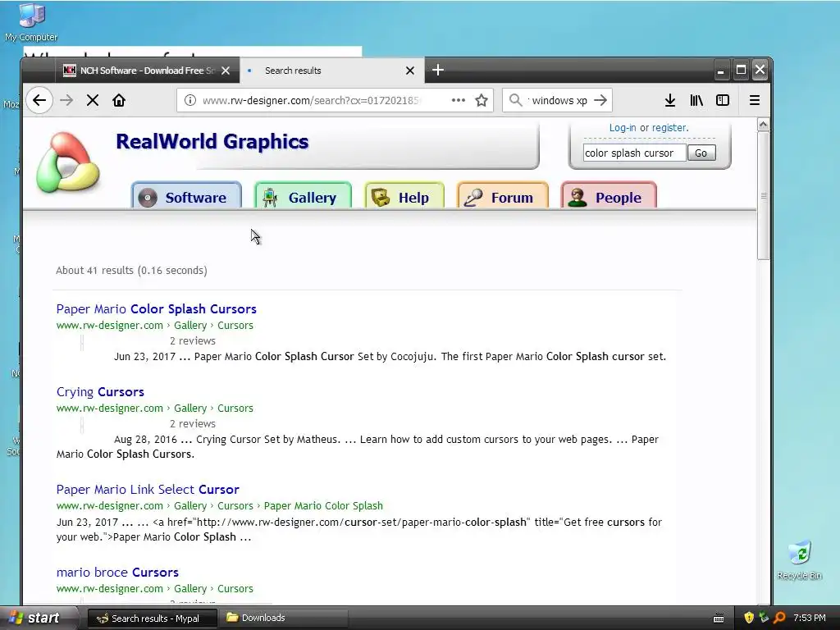This screenshot has width=840, height=630.
Task: Open Downloads taskbar item
Action: click(x=284, y=619)
